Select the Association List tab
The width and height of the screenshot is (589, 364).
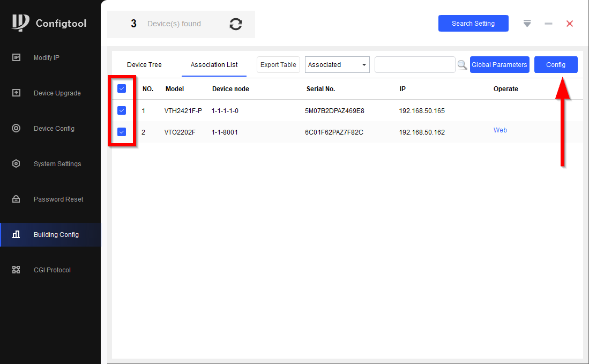(214, 65)
